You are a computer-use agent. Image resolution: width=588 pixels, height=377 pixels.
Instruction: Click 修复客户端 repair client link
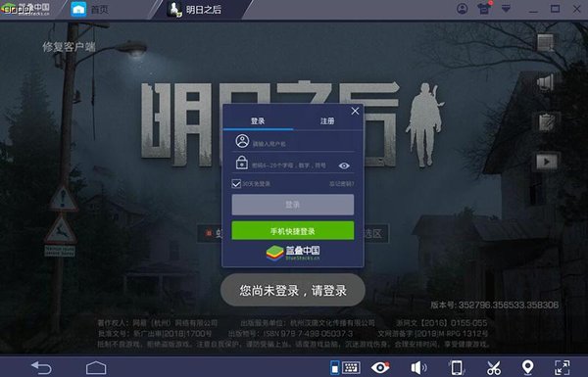click(x=69, y=47)
